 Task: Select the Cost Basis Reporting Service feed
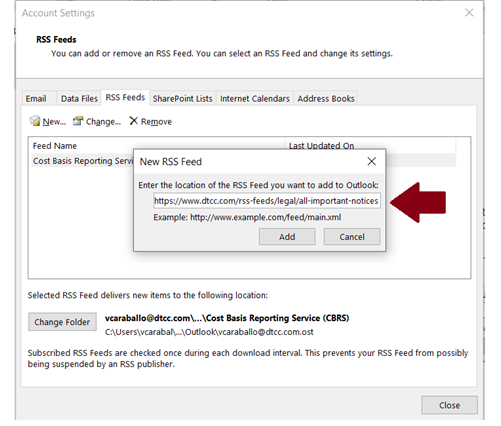(82, 161)
